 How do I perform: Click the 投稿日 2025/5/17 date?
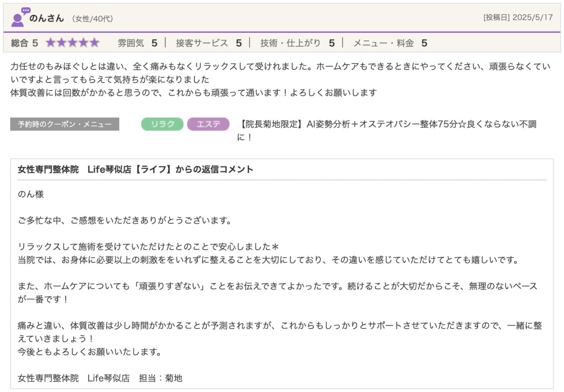tap(517, 17)
